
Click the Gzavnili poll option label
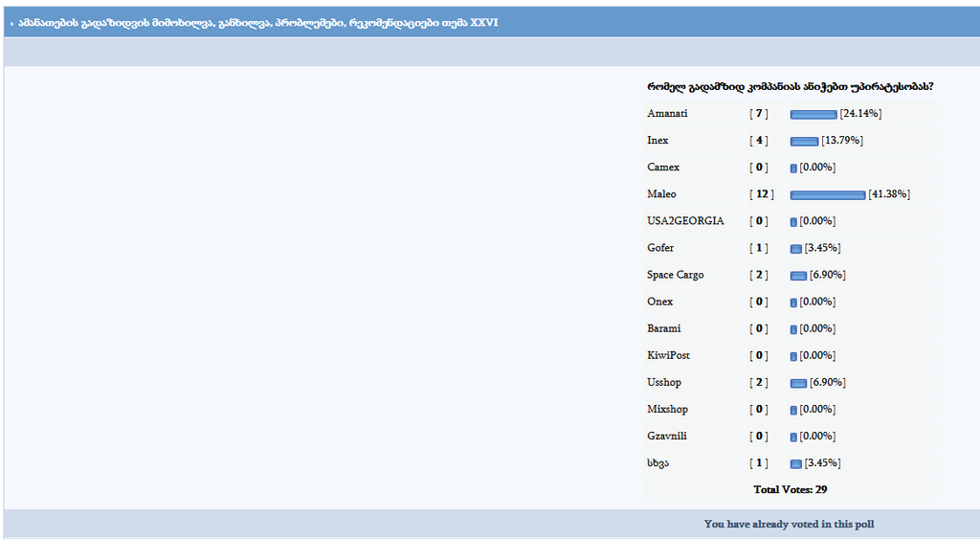coord(667,436)
